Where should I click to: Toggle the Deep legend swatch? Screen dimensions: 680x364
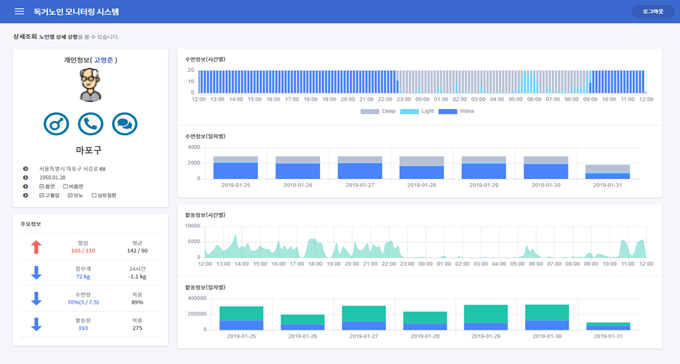coord(369,111)
